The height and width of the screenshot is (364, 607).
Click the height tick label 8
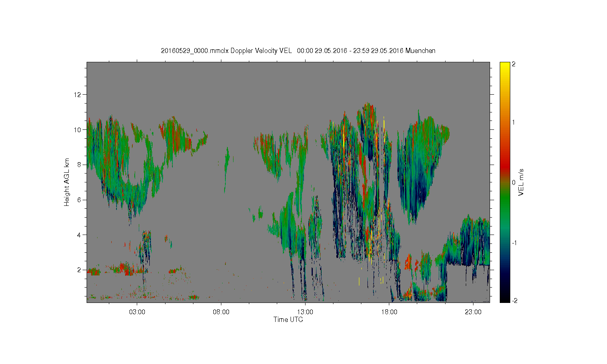[79, 165]
